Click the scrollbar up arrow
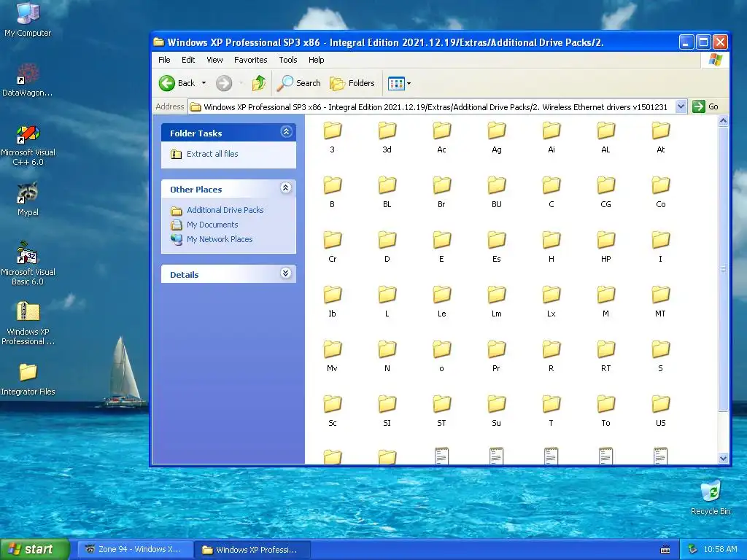 pos(723,121)
